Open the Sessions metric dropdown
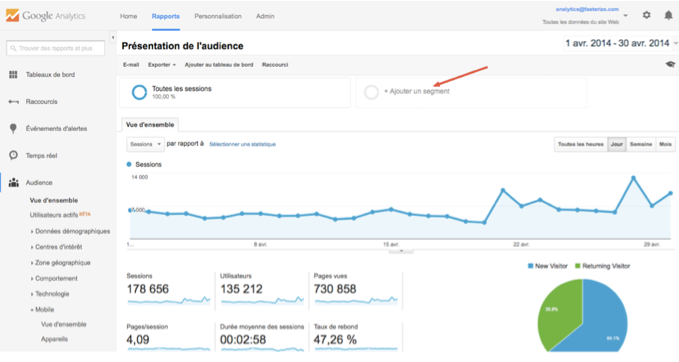 (145, 144)
